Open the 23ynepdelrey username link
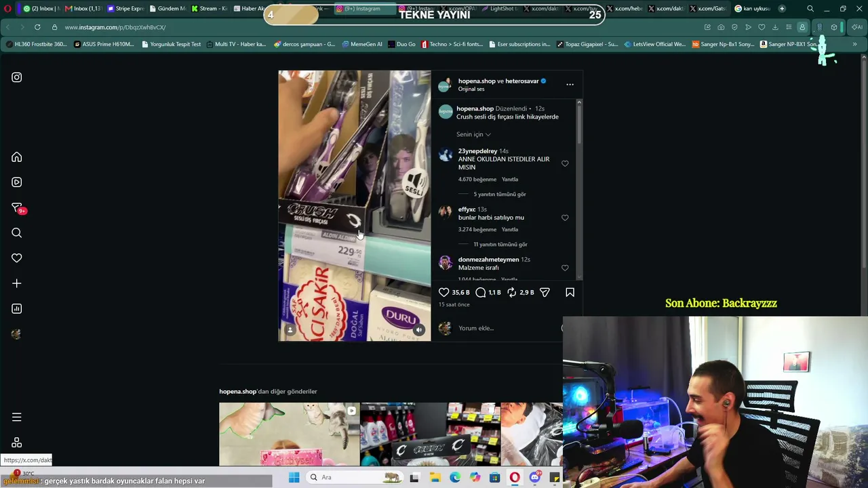868x488 pixels. click(477, 151)
